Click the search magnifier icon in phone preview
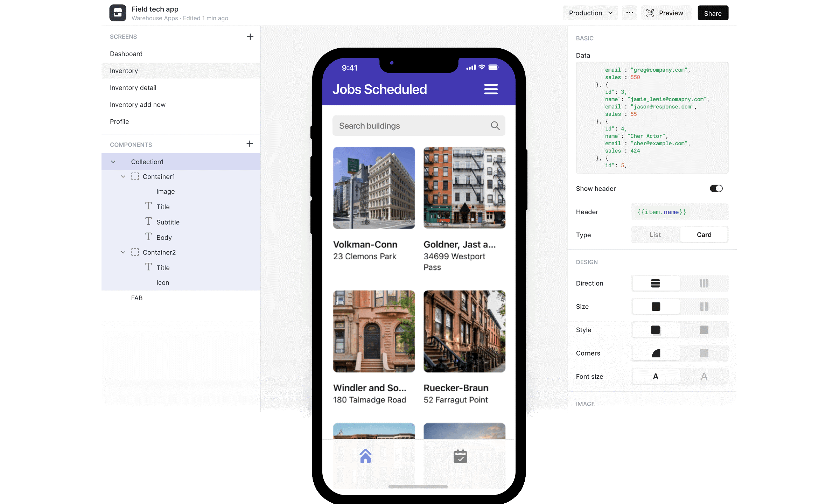The image size is (840, 504). 495,126
